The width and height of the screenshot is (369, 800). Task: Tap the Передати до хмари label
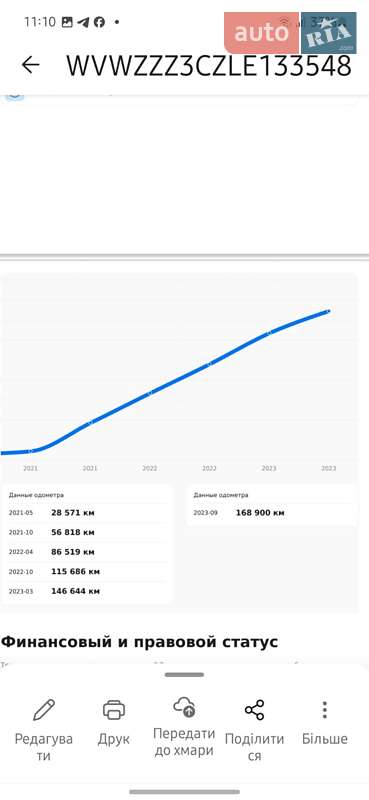(x=184, y=742)
